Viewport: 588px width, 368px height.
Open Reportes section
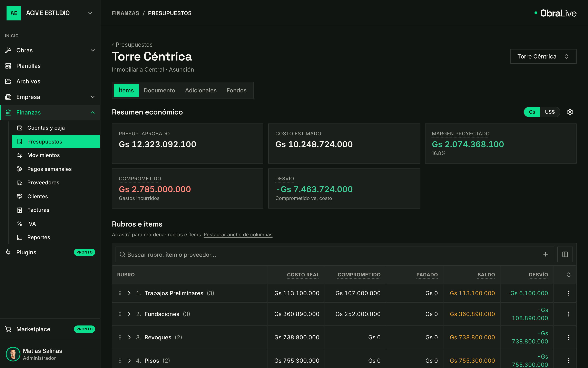coord(56,237)
